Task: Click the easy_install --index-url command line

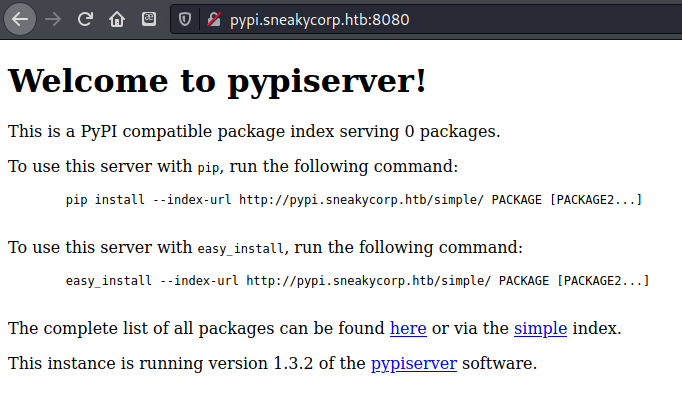Action: tap(357, 281)
